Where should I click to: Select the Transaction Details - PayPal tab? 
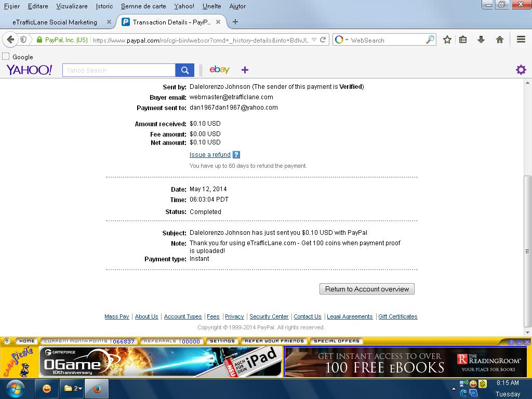point(171,22)
